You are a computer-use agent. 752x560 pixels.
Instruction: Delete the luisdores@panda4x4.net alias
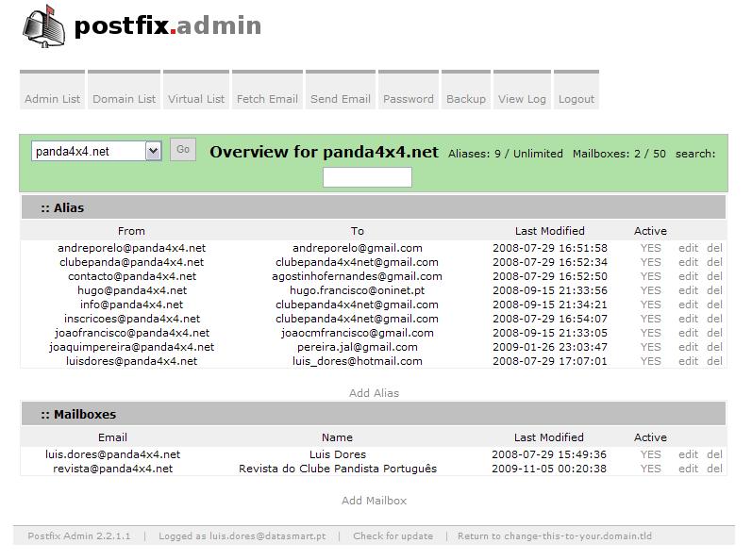pos(714,361)
